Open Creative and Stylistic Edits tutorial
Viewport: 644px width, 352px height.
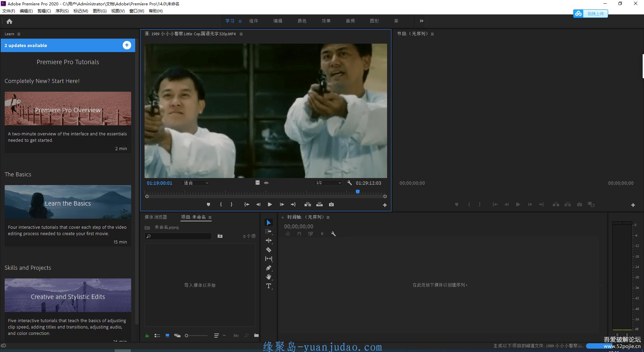68,295
